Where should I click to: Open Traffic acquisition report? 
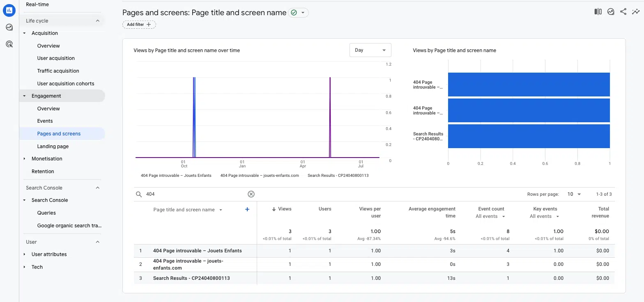58,71
